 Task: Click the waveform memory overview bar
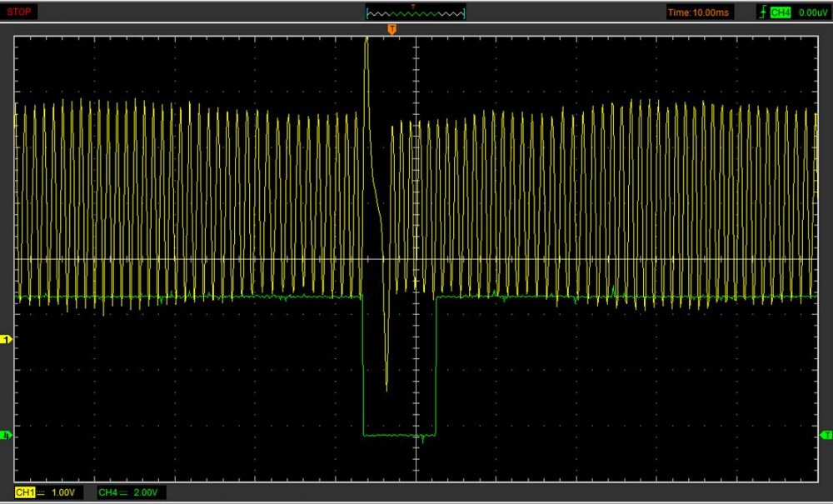pos(416,13)
